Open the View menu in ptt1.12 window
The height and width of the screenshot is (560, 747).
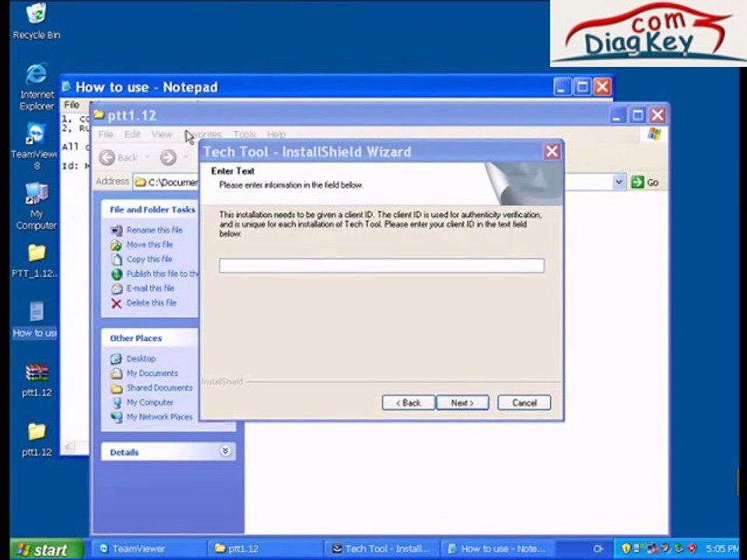(162, 135)
